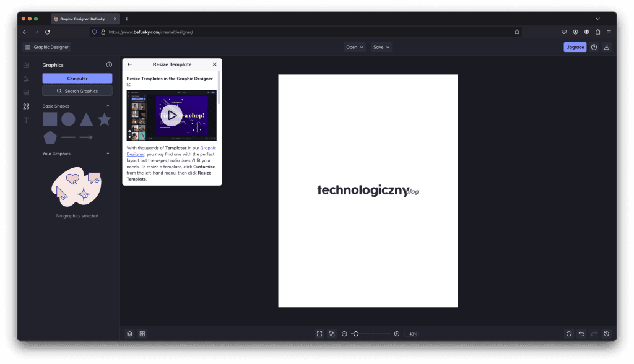Viewport: 634px width, 364px height.
Task: Collapse the Basic Shapes section
Action: pyautogui.click(x=108, y=106)
